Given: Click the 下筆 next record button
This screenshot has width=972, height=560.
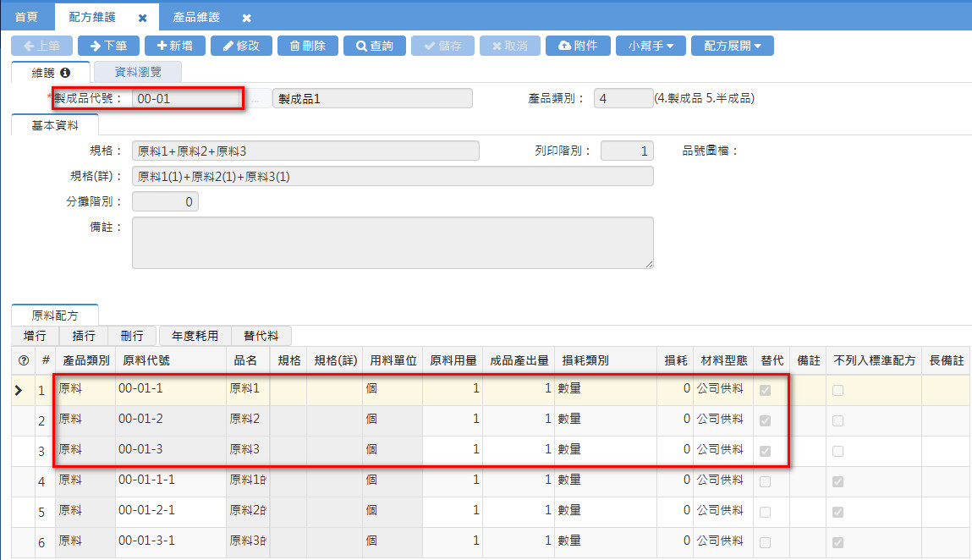Looking at the screenshot, I should point(108,46).
